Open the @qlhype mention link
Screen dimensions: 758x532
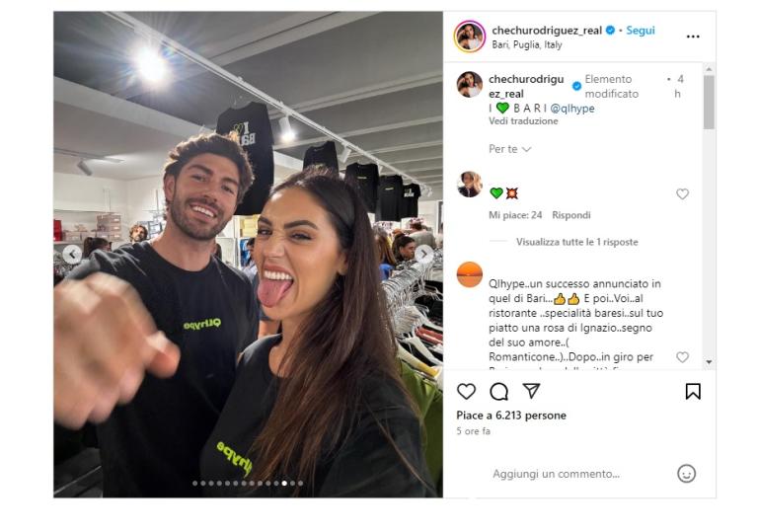point(571,109)
